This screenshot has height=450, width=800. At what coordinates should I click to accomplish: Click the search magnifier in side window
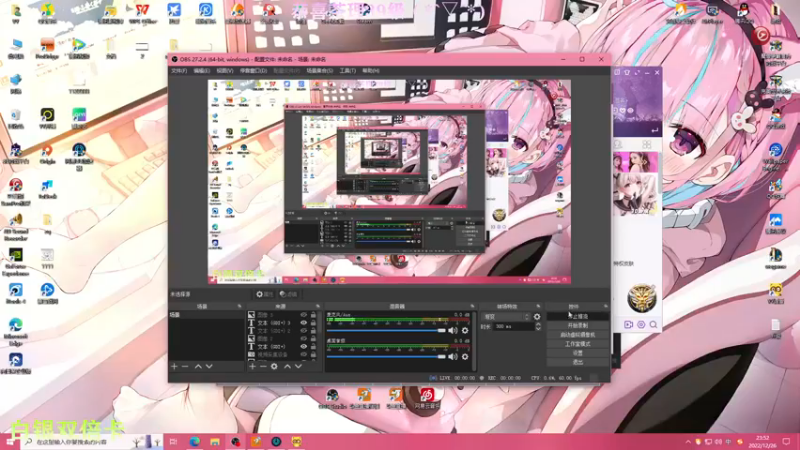pos(654,324)
